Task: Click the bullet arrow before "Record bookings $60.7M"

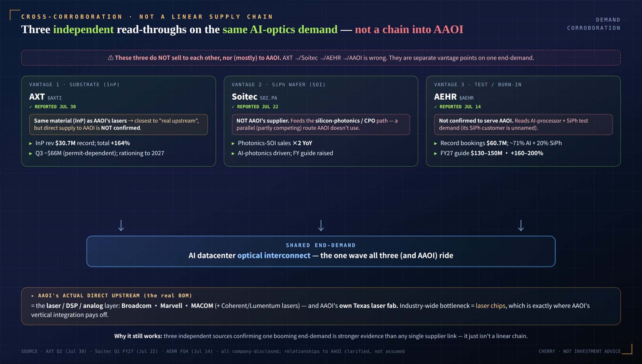Action: (x=436, y=143)
